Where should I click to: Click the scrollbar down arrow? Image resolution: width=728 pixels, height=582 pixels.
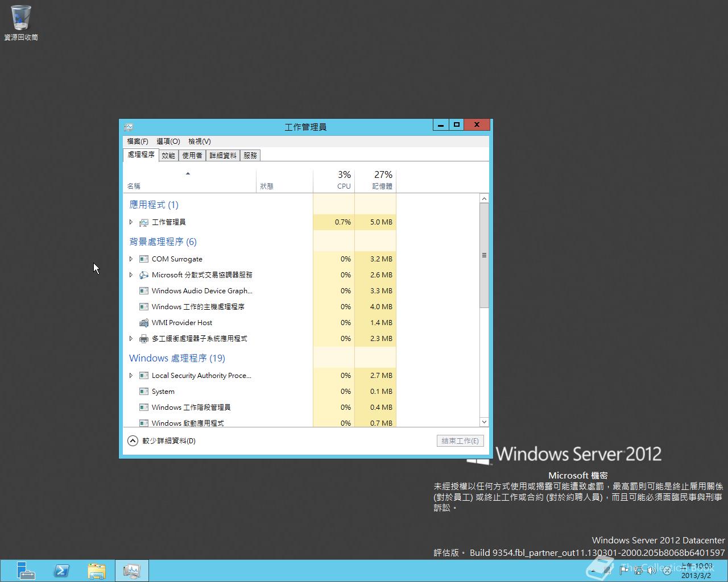click(x=484, y=422)
